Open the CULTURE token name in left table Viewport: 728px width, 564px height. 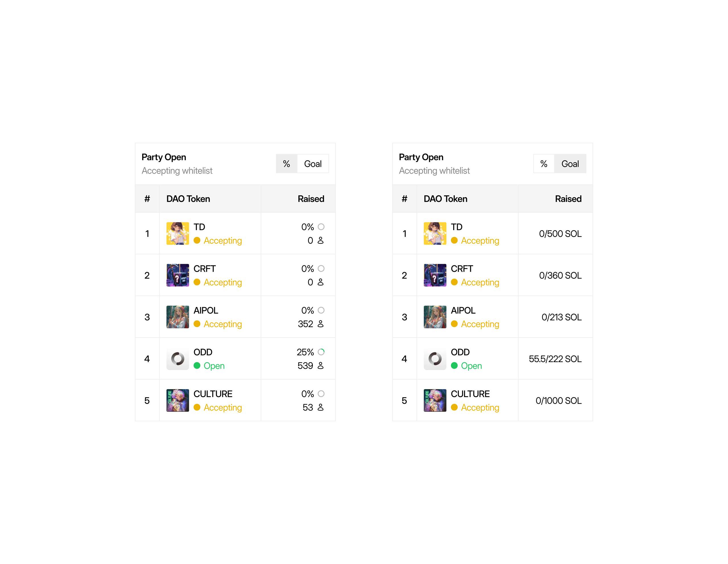point(213,394)
